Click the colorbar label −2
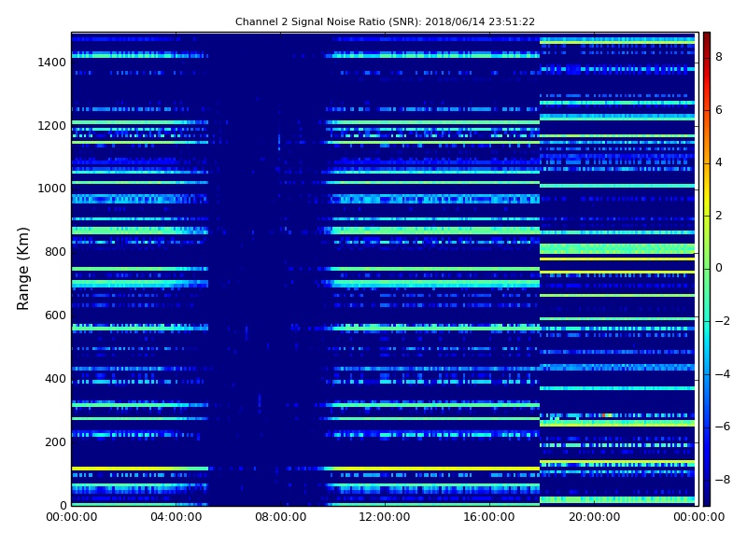The height and width of the screenshot is (560, 747). [x=723, y=321]
